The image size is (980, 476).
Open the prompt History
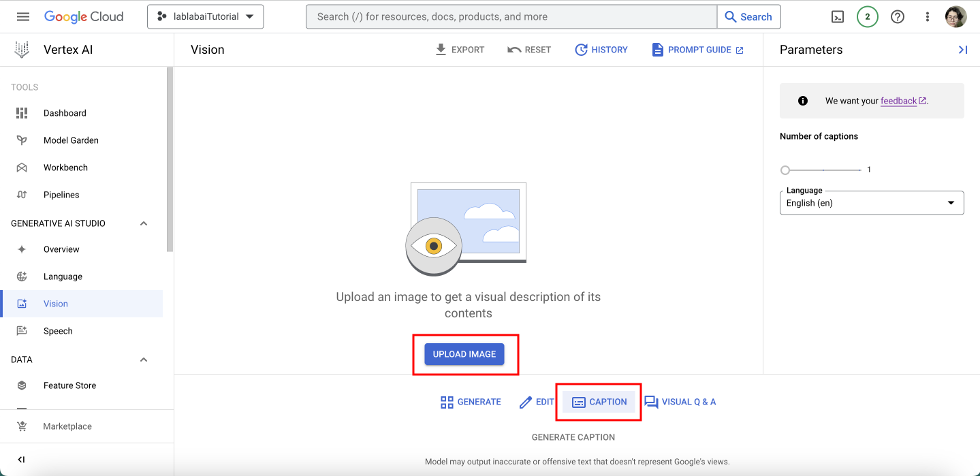pyautogui.click(x=601, y=50)
